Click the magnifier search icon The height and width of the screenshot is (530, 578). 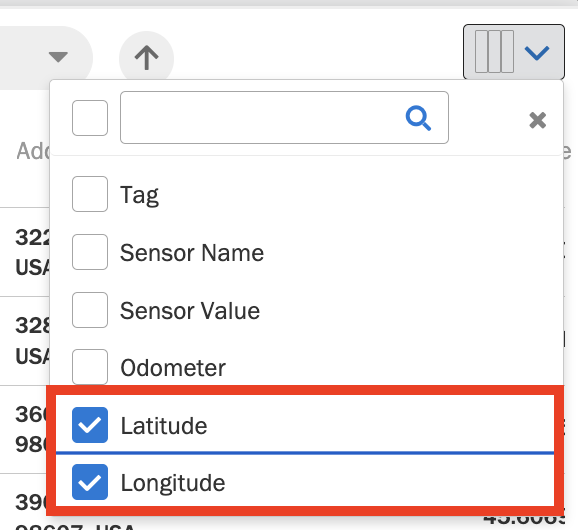point(418,118)
